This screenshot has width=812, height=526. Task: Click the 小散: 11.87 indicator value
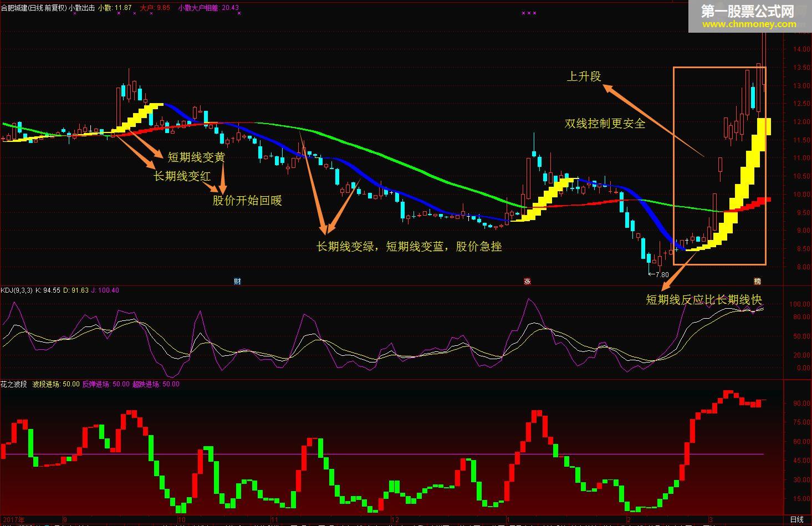(115, 8)
